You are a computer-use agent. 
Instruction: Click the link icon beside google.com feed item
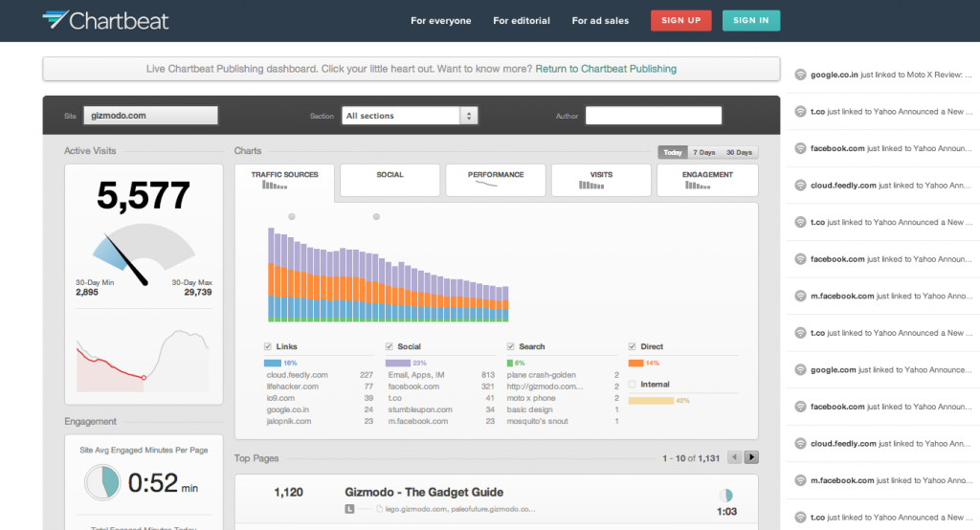pyautogui.click(x=800, y=369)
